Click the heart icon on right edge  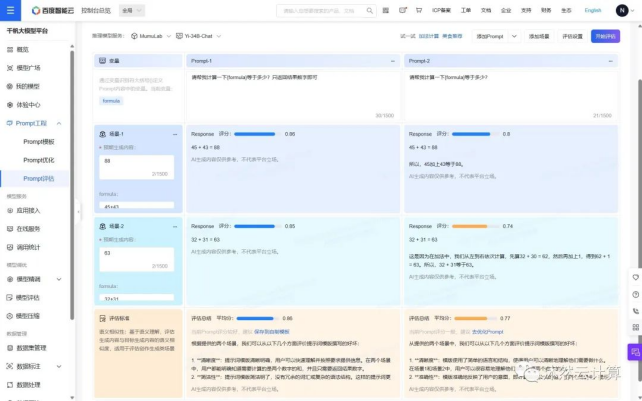635,278
